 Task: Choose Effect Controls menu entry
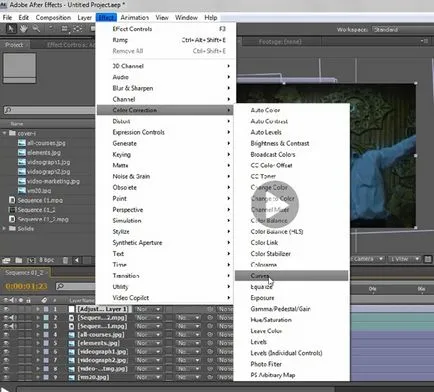tap(166, 29)
